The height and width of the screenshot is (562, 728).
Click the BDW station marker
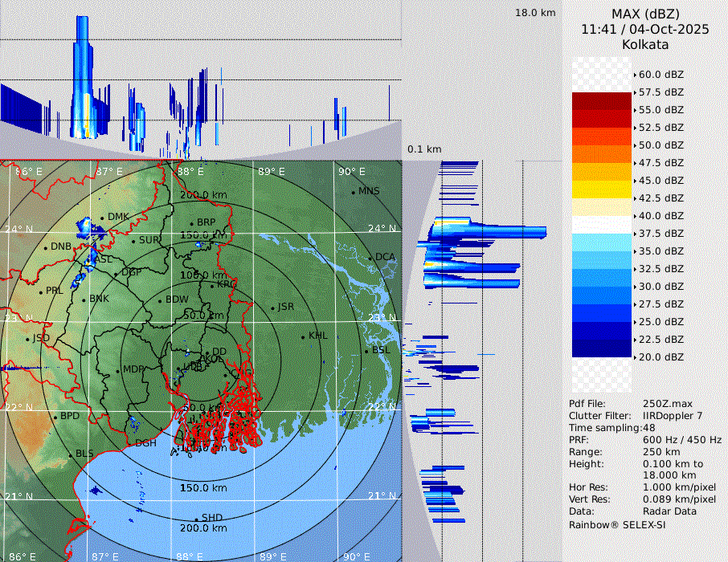(x=160, y=300)
